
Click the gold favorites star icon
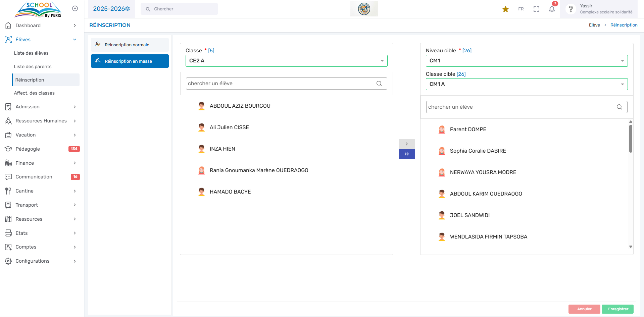tap(505, 9)
